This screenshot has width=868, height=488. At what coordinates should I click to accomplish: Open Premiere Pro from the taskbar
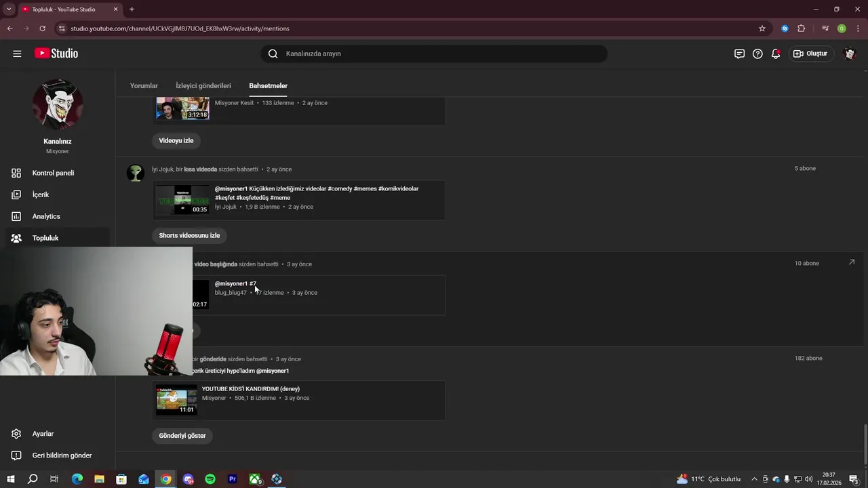[233, 479]
